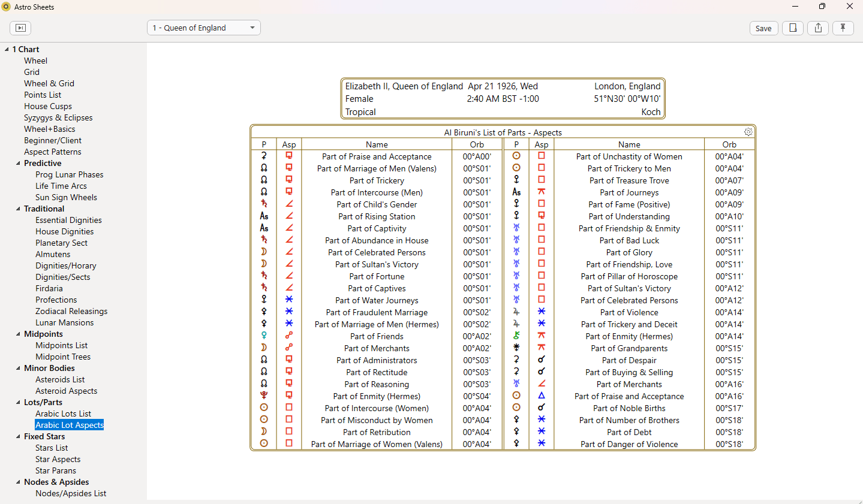Open Aspect Patterns sheet
This screenshot has width=863, height=504.
pos(53,152)
